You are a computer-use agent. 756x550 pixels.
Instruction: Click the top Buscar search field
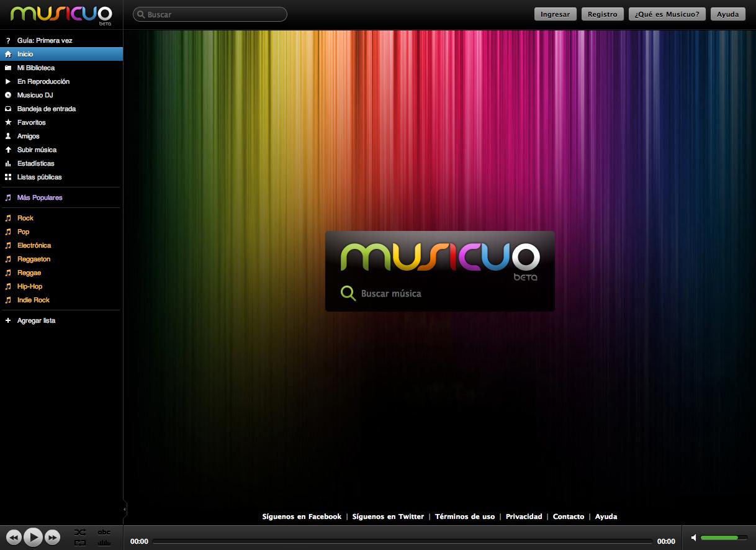point(210,14)
